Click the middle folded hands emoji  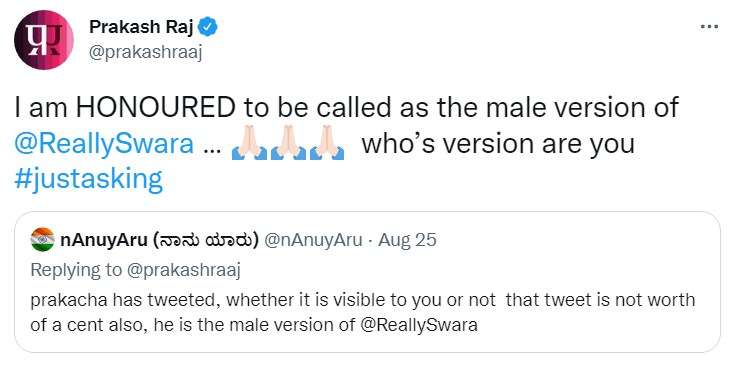(288, 144)
